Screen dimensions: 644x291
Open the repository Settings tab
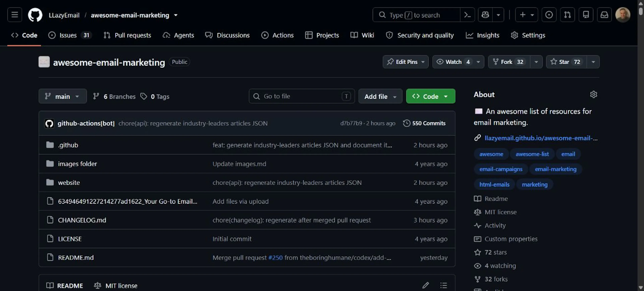tap(528, 35)
